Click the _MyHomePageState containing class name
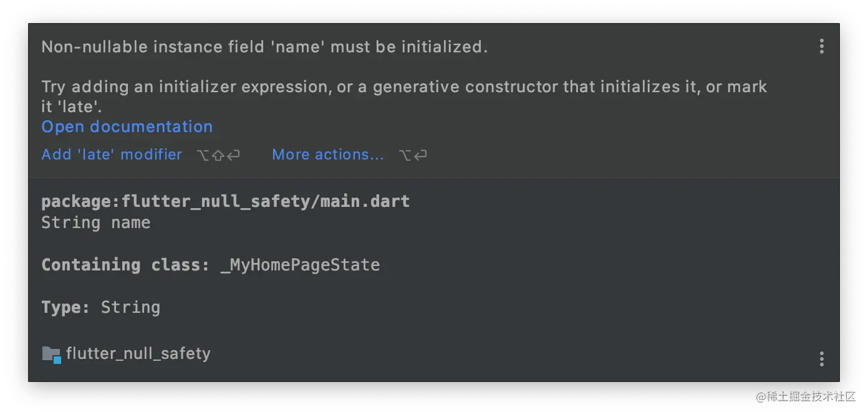 300,265
